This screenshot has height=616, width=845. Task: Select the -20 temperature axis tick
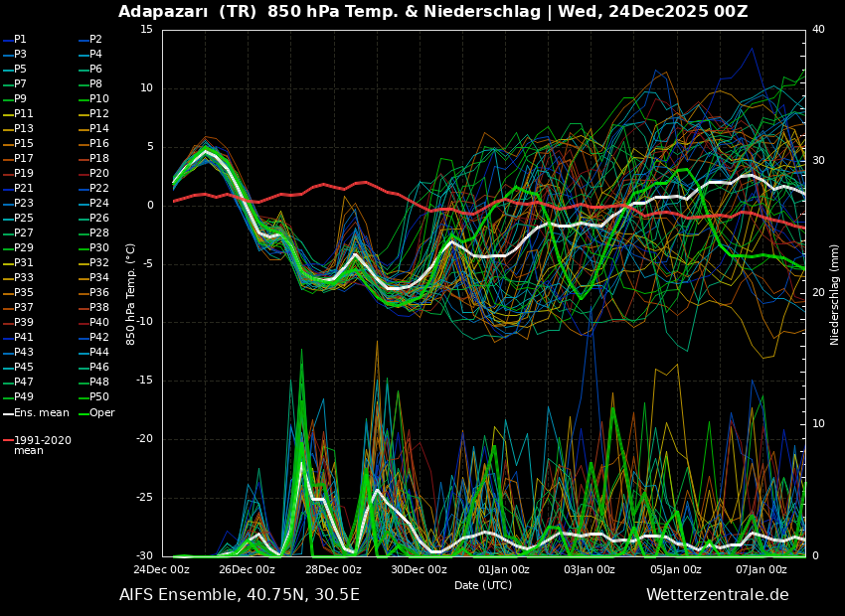(144, 439)
